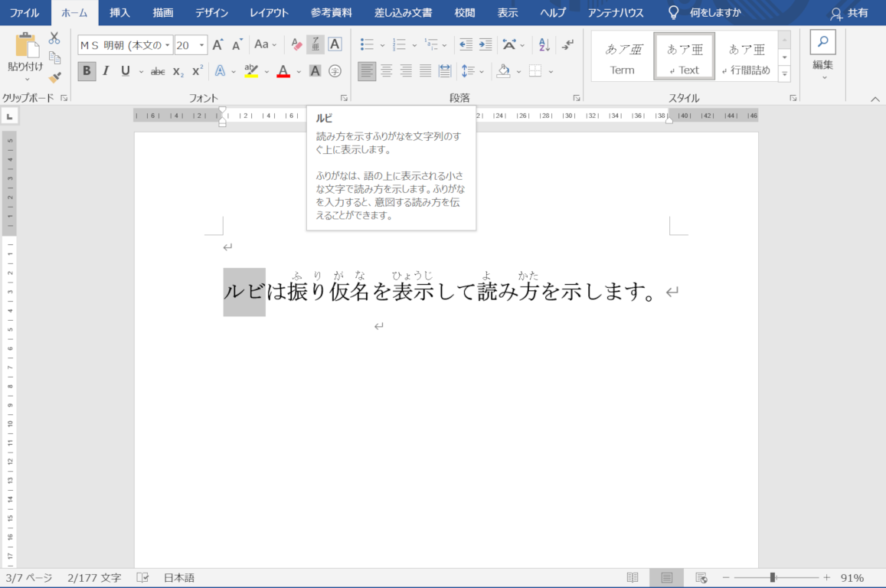
Task: Toggle strikethrough formatting
Action: click(x=158, y=71)
